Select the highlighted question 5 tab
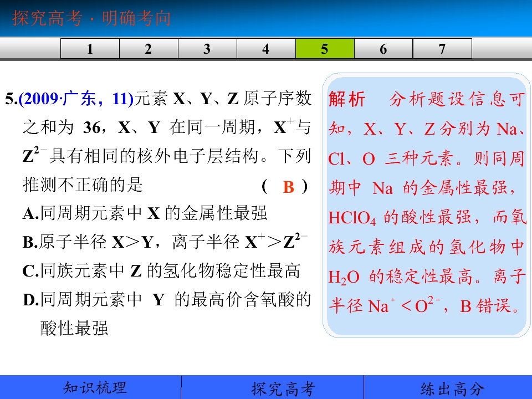Screen dimensions: 532x399 tap(325, 49)
